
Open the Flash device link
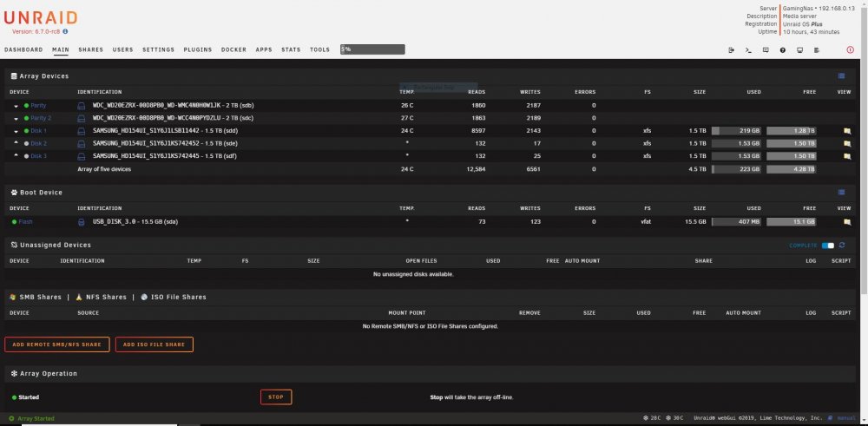[25, 222]
